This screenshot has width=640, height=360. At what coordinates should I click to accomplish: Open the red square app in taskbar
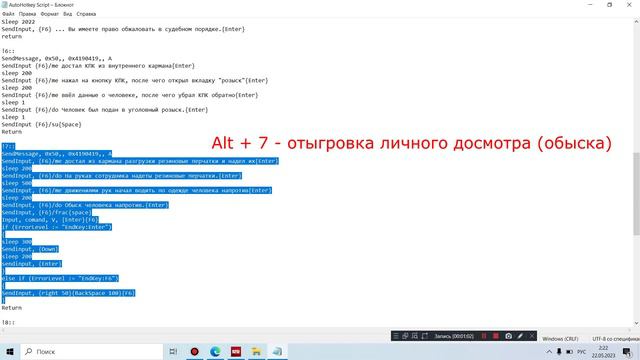click(x=236, y=351)
